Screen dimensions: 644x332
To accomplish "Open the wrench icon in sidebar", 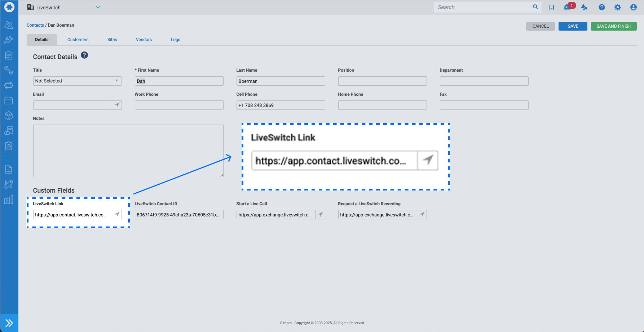I will 9,70.
